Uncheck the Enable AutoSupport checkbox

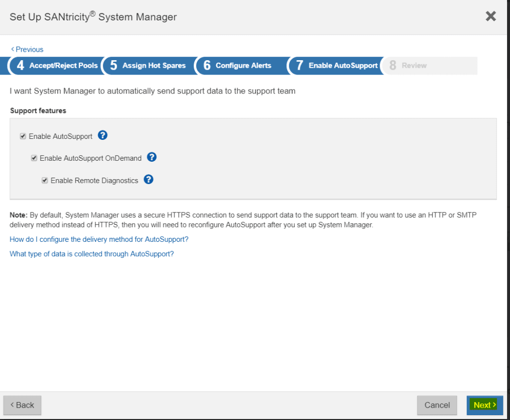[23, 135]
